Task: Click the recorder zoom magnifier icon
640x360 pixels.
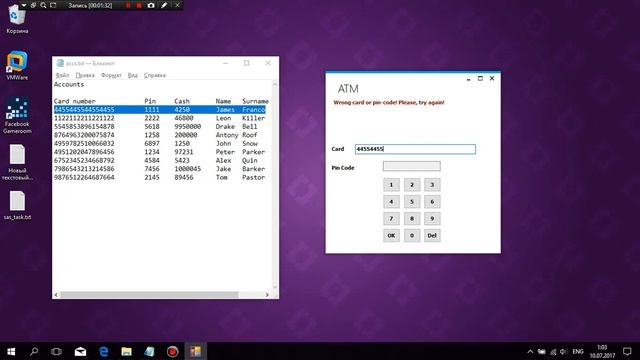Action: click(x=43, y=5)
